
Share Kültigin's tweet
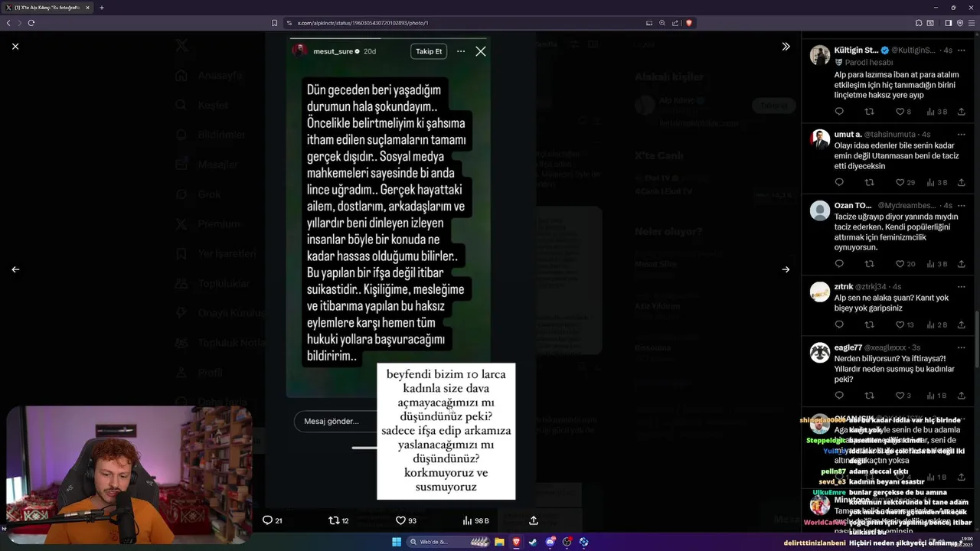tap(961, 112)
